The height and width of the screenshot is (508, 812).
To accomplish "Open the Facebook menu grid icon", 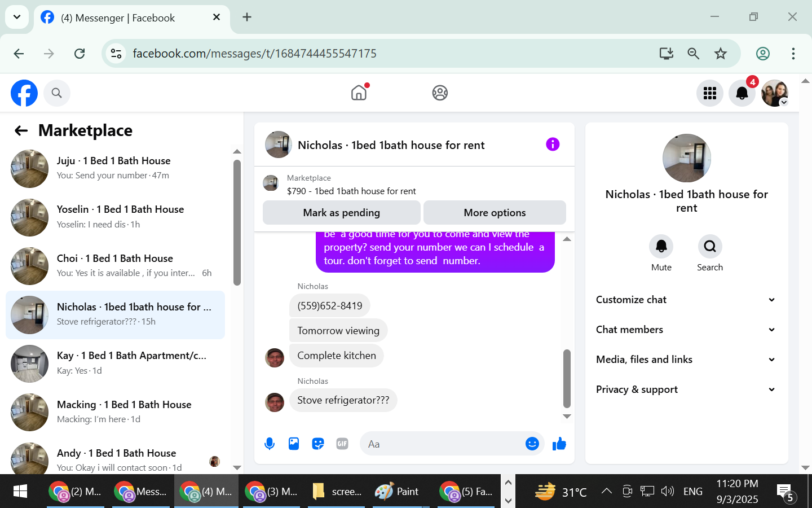I will pyautogui.click(x=710, y=93).
